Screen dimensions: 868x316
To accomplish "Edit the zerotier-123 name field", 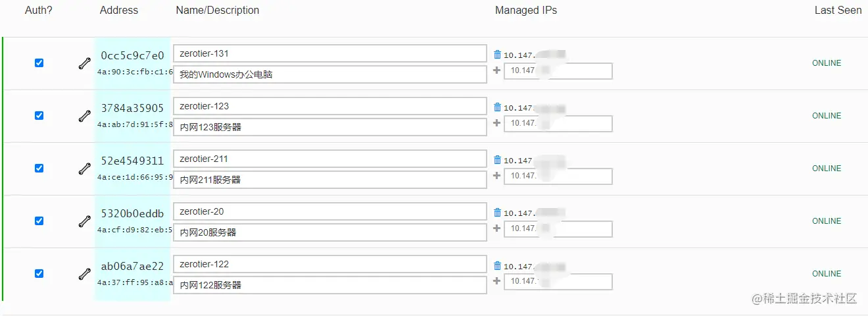I will (x=330, y=106).
